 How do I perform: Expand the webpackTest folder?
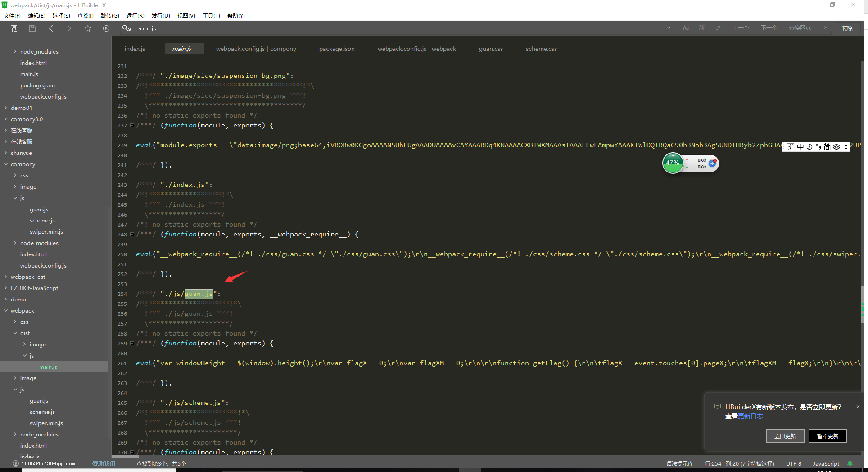pos(5,277)
